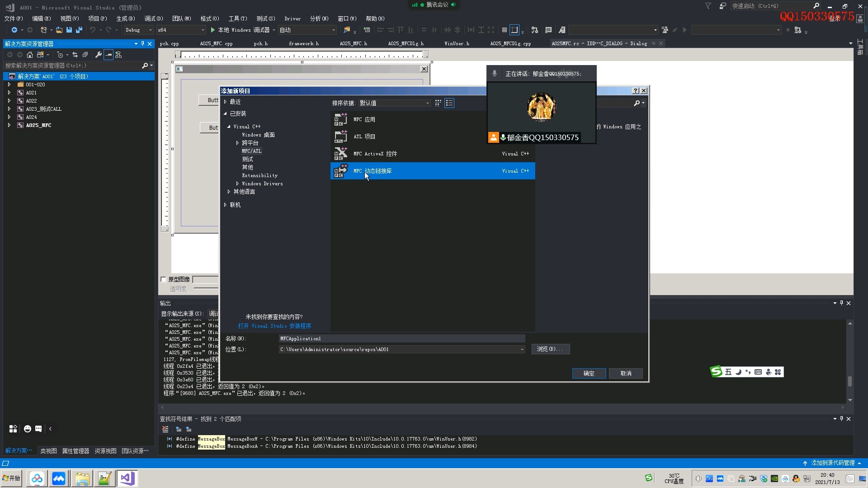Screen dimensions: 868x488
Task: Click Clear All in find symbol results
Action: [165, 429]
